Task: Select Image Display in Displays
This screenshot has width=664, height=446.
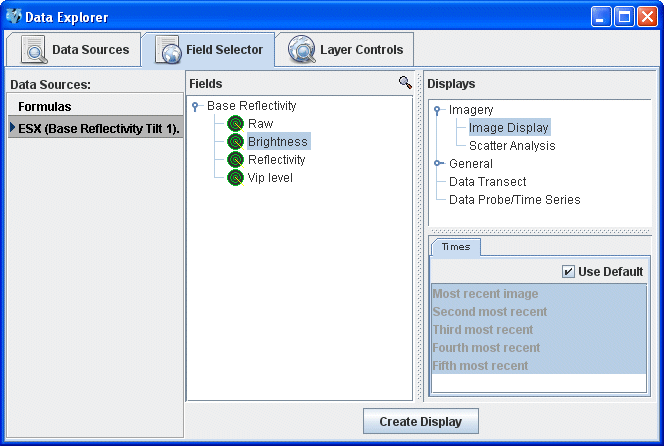Action: [509, 127]
